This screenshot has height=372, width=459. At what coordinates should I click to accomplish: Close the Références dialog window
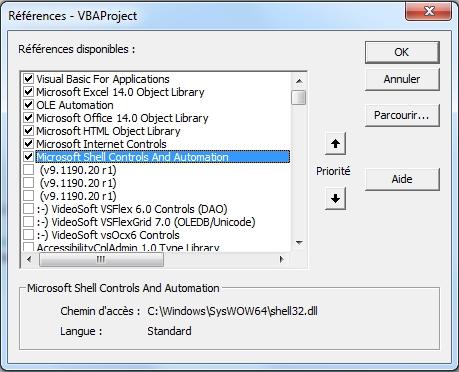429,12
